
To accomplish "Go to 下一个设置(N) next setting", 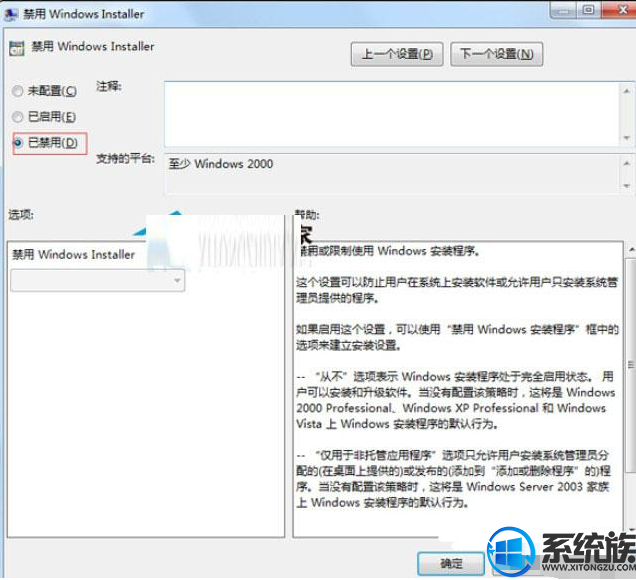I will tap(496, 54).
